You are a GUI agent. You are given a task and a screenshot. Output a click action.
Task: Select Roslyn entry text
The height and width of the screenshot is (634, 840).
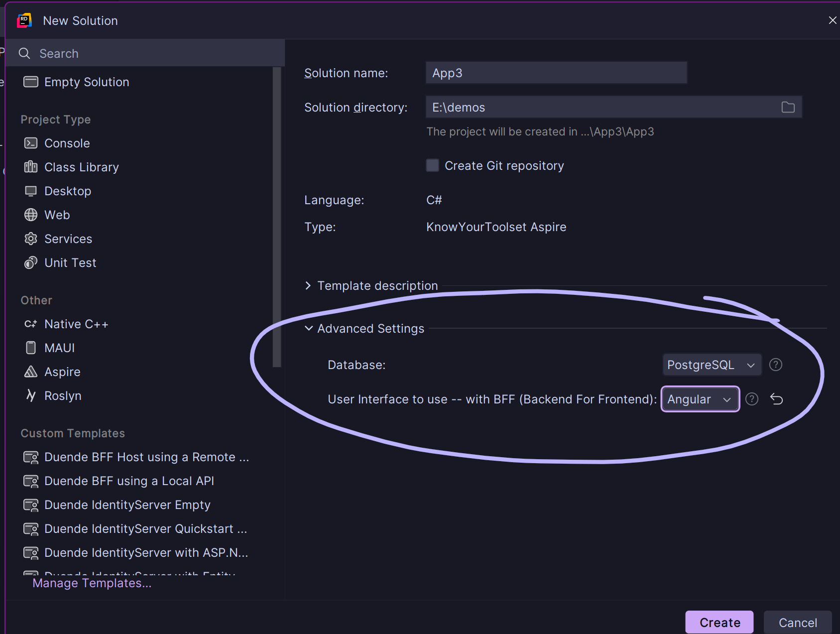pos(63,396)
